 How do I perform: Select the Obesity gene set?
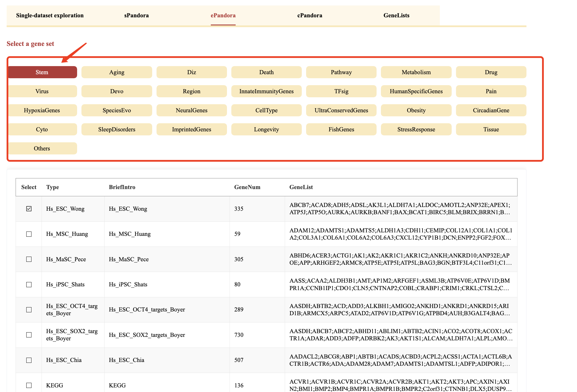[416, 110]
